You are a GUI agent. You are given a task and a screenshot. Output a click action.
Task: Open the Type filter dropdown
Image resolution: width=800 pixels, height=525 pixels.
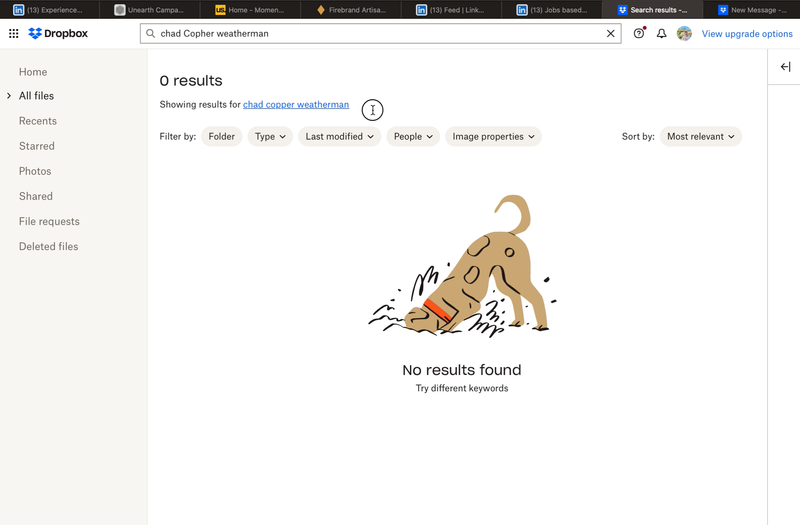(270, 136)
